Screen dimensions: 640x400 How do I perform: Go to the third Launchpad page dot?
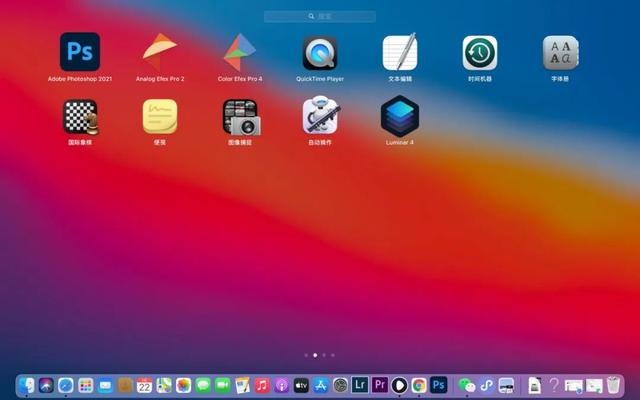tap(324, 355)
